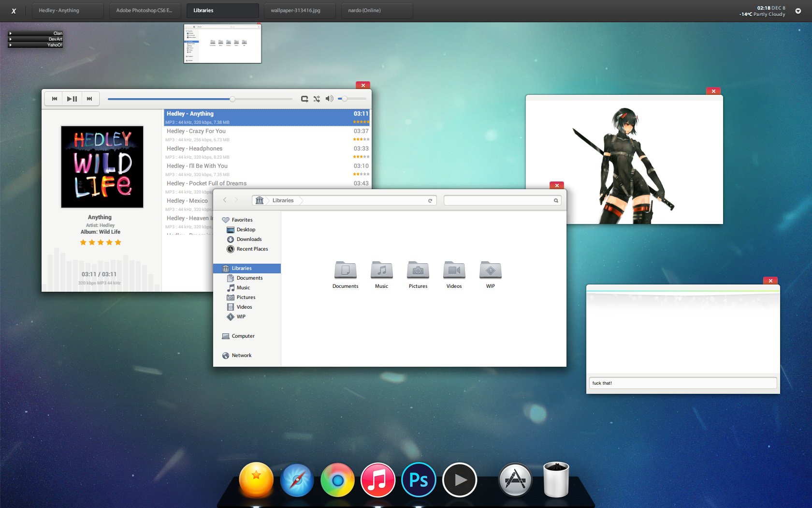This screenshot has width=812, height=508.
Task: Launch Photoshop from the dock
Action: tap(419, 480)
